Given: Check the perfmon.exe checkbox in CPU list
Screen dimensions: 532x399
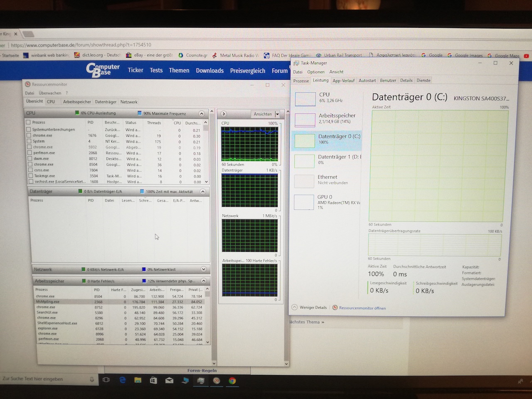Looking at the screenshot, I should pyautogui.click(x=30, y=153).
